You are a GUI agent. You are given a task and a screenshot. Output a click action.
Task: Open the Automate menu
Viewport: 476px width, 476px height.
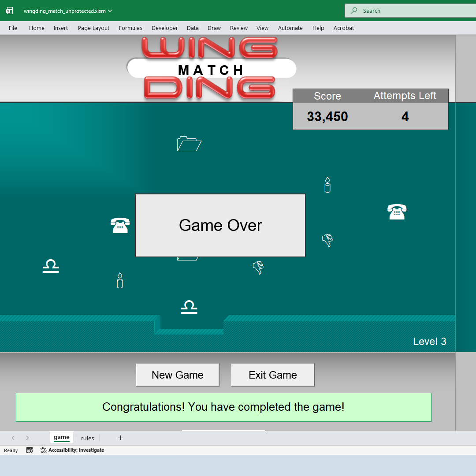(290, 28)
